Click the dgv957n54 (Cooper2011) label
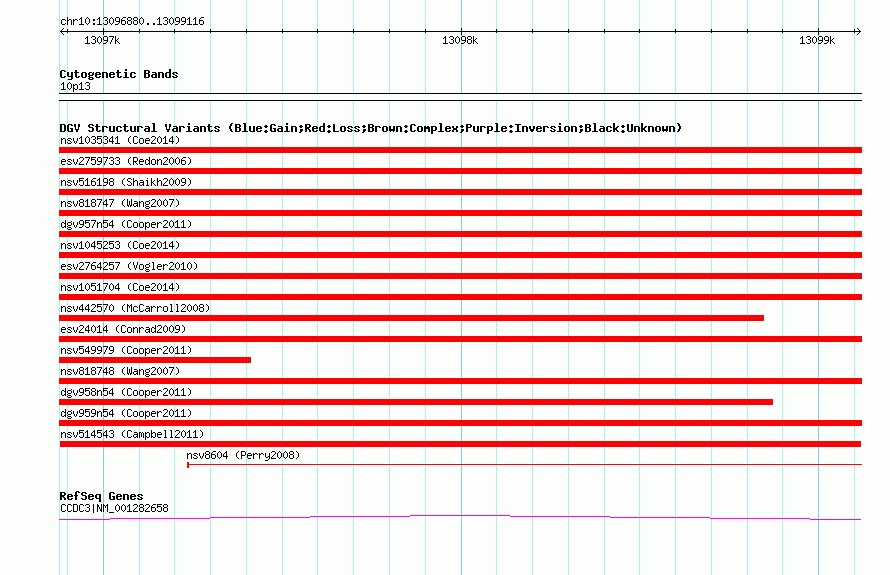890x575 pixels. point(126,224)
